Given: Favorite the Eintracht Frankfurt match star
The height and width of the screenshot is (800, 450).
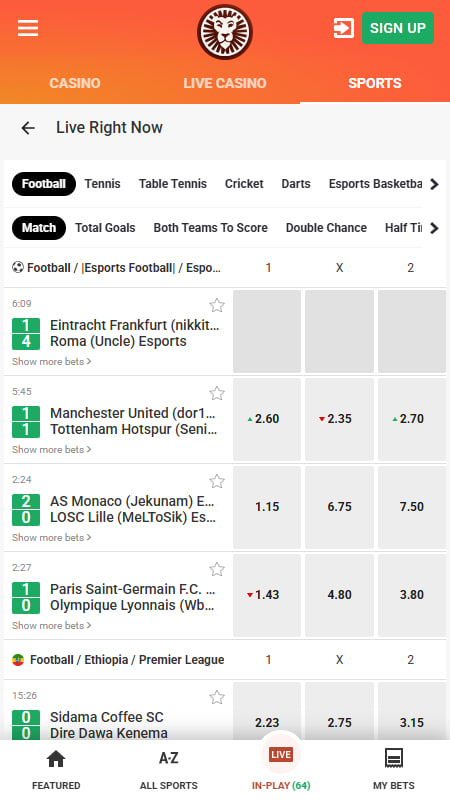Looking at the screenshot, I should [217, 305].
